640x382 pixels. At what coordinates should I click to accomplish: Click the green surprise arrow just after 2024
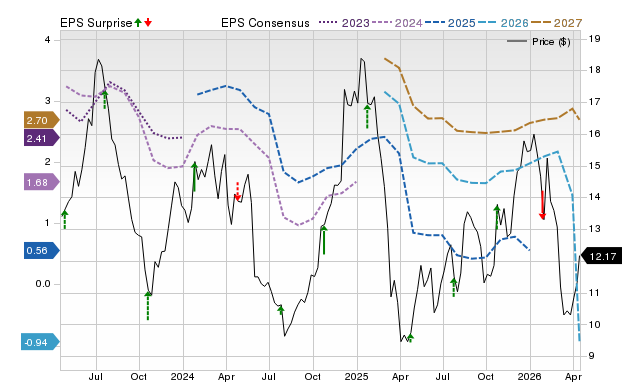(194, 177)
